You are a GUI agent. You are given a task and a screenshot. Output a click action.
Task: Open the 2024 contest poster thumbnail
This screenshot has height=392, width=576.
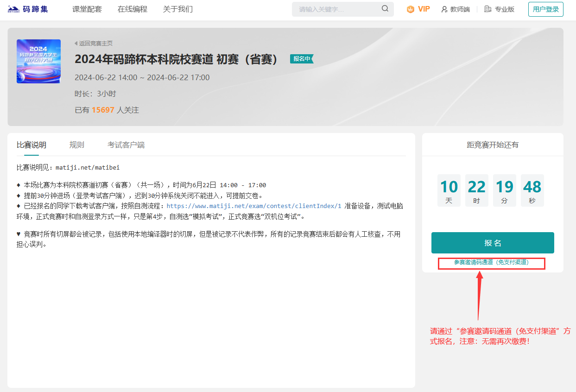point(38,61)
